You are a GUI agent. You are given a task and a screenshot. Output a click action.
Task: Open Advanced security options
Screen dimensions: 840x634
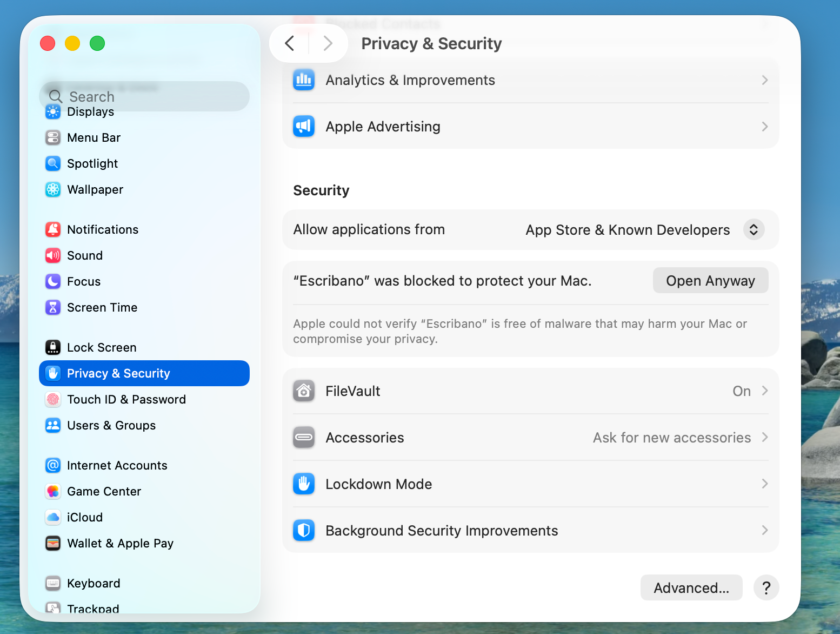point(691,587)
